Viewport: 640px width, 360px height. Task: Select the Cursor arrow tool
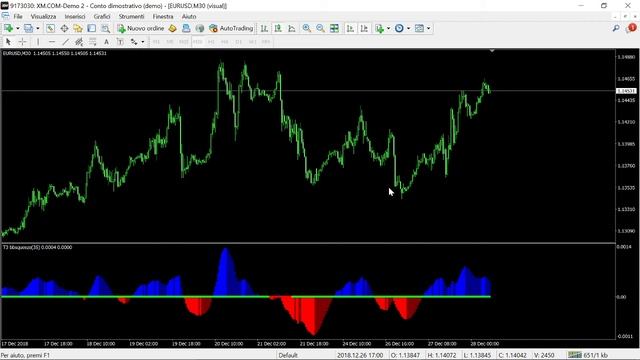pyautogui.click(x=8, y=42)
